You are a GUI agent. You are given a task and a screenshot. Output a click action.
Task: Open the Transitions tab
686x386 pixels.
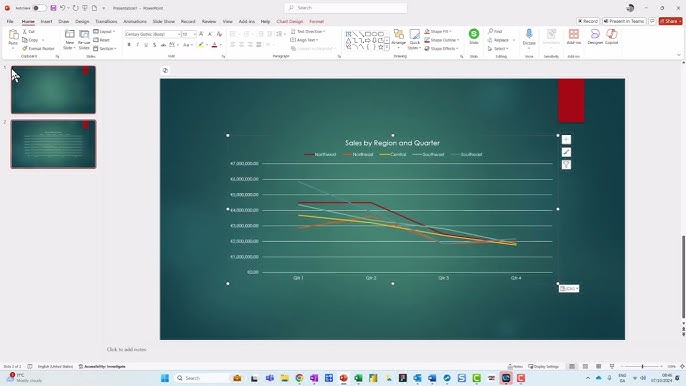[x=106, y=21]
